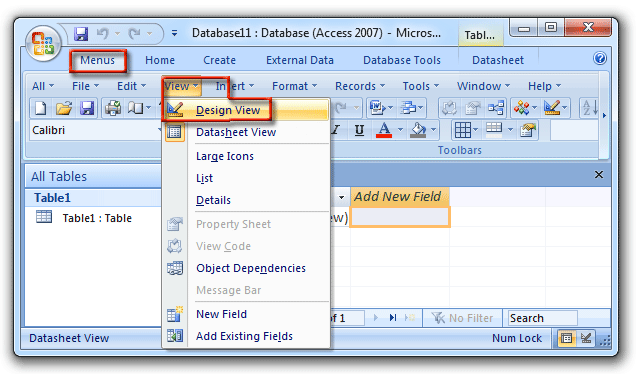Viewport: 638px width, 374px height.
Task: Open Customize Quick Access Toolbar arrow
Action: pyautogui.click(x=174, y=33)
